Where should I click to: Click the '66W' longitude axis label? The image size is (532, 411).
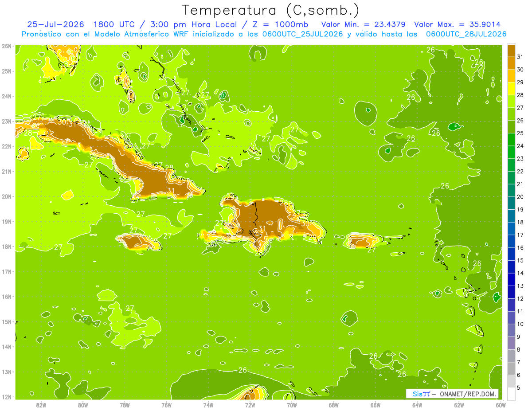(x=375, y=405)
